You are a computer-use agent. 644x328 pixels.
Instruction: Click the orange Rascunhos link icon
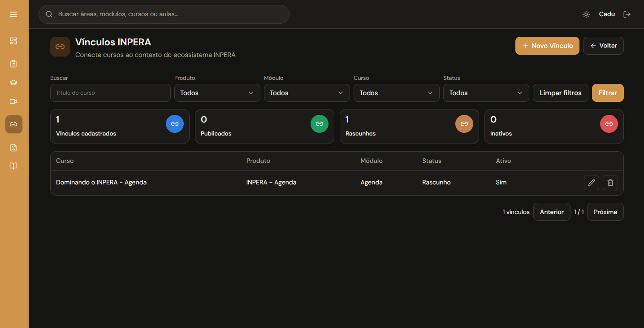[x=464, y=124]
